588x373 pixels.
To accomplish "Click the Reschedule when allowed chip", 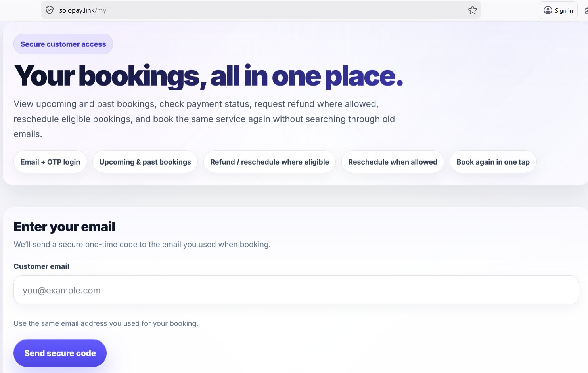I will 393,162.
